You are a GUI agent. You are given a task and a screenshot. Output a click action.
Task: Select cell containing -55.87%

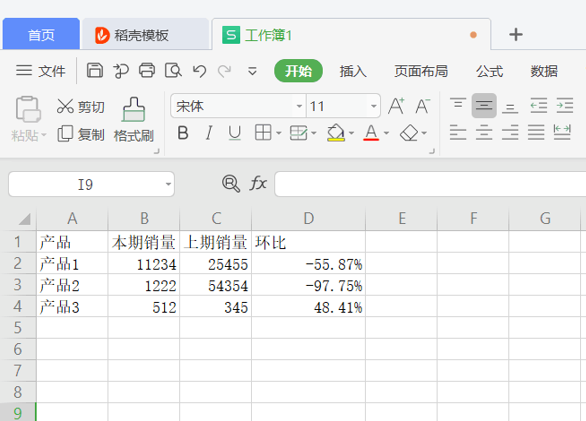click(x=308, y=264)
